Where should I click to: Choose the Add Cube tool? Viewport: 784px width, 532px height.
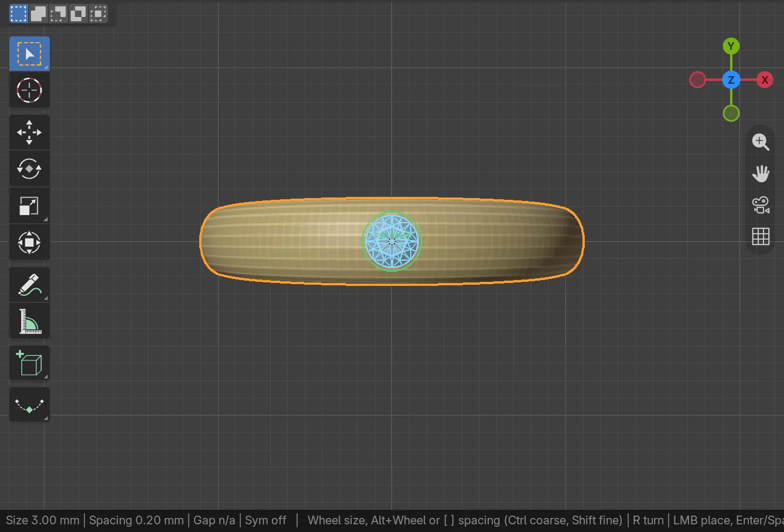(x=29, y=363)
